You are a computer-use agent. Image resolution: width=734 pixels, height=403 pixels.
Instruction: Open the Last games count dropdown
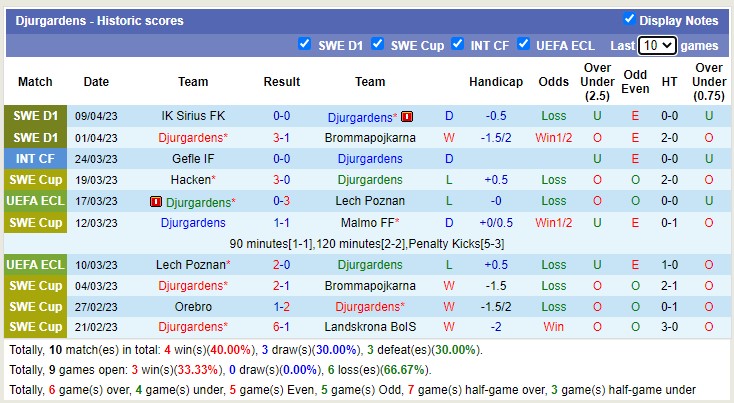click(x=657, y=45)
